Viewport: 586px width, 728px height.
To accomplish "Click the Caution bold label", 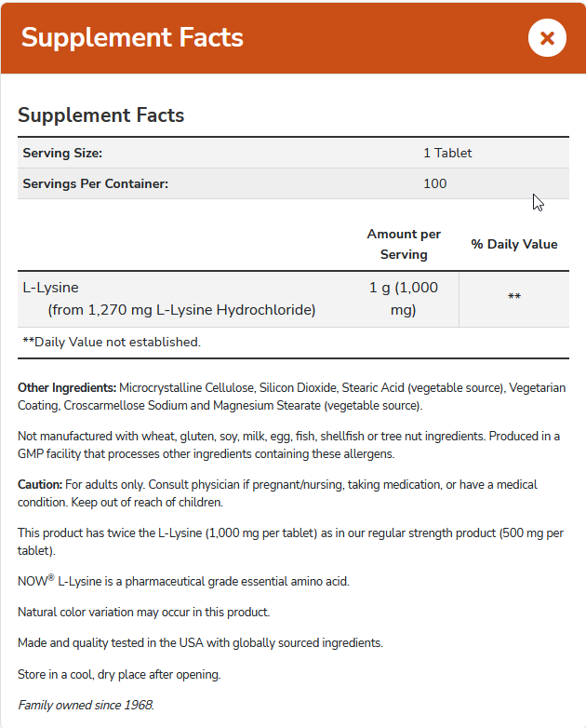I will pos(40,484).
